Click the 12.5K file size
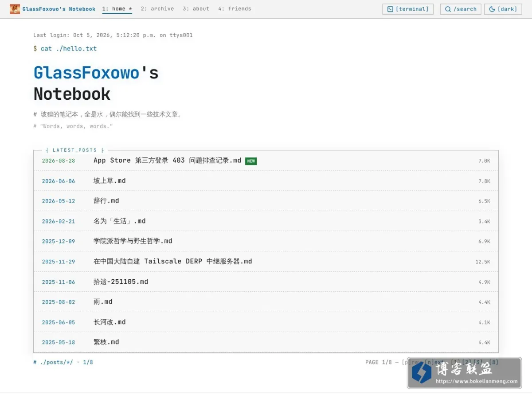532x399 pixels. click(483, 262)
